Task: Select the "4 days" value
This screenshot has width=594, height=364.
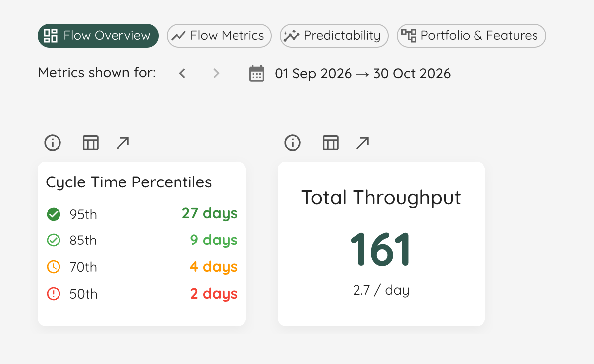Action: [x=213, y=267]
